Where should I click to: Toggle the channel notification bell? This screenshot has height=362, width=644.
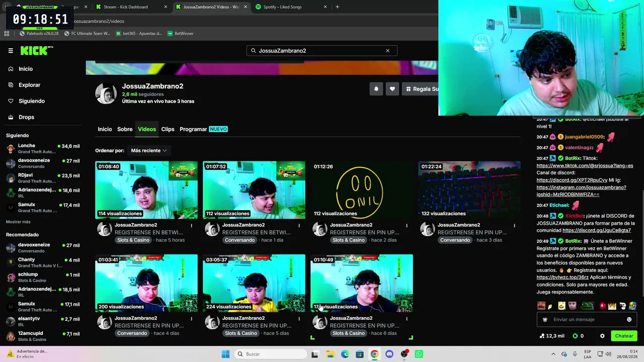[x=376, y=89]
